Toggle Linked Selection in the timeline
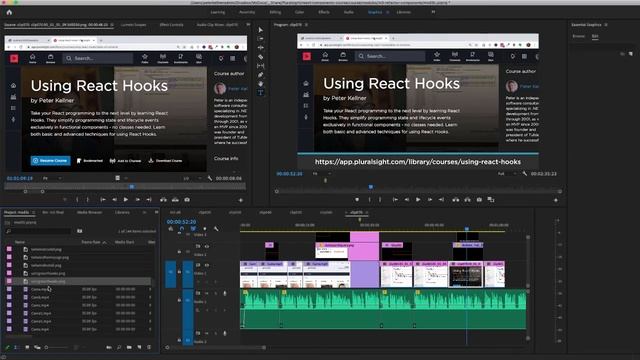Viewport: 640px width, 360px height. [193, 229]
